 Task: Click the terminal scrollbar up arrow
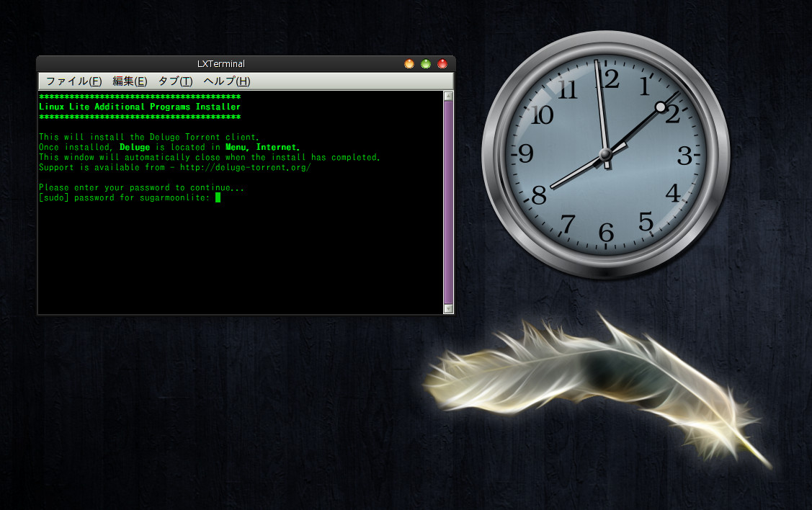(x=448, y=97)
